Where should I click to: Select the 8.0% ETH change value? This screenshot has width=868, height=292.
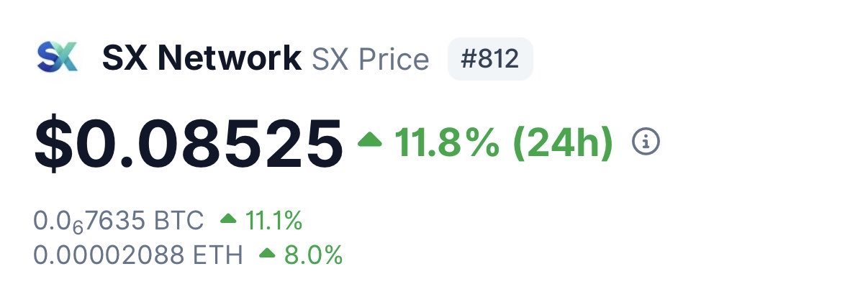tap(312, 254)
